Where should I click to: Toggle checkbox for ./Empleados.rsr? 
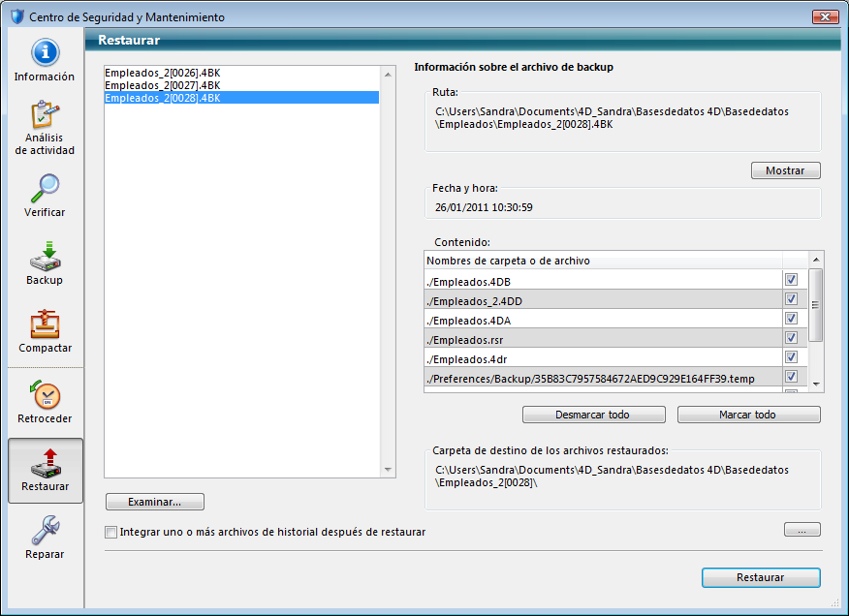[x=791, y=338]
